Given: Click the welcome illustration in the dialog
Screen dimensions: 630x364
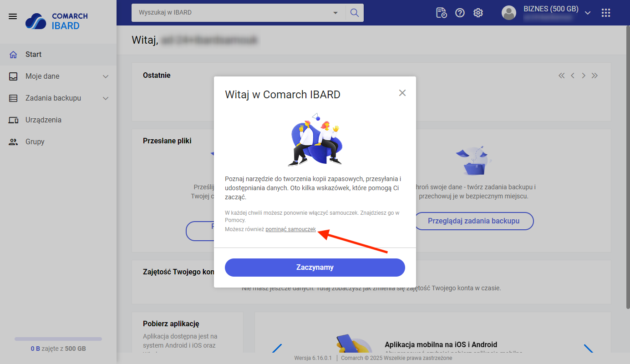Looking at the screenshot, I should point(315,139).
